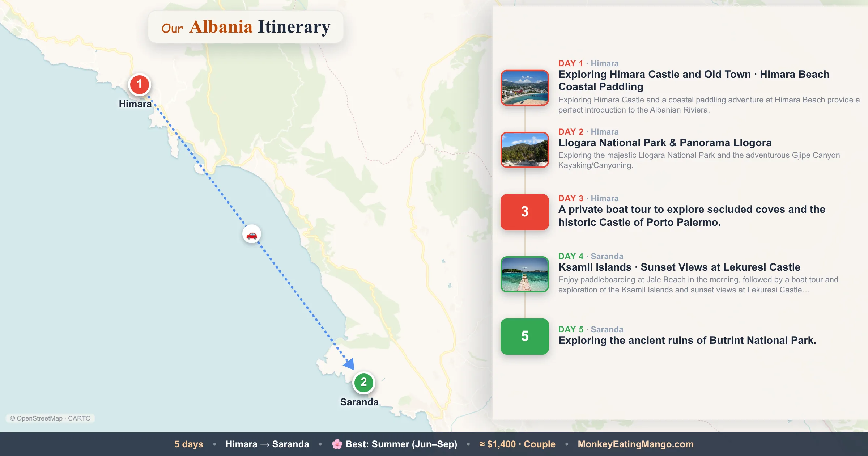The width and height of the screenshot is (868, 456).
Task: Open the Day 1 Himara Castle photo
Action: click(525, 88)
